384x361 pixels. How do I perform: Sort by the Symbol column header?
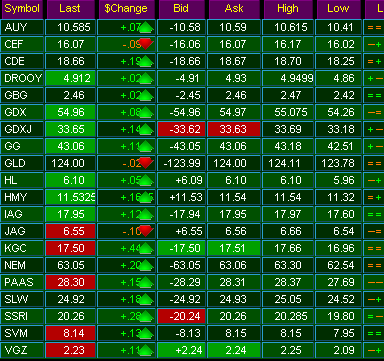pyautogui.click(x=22, y=9)
